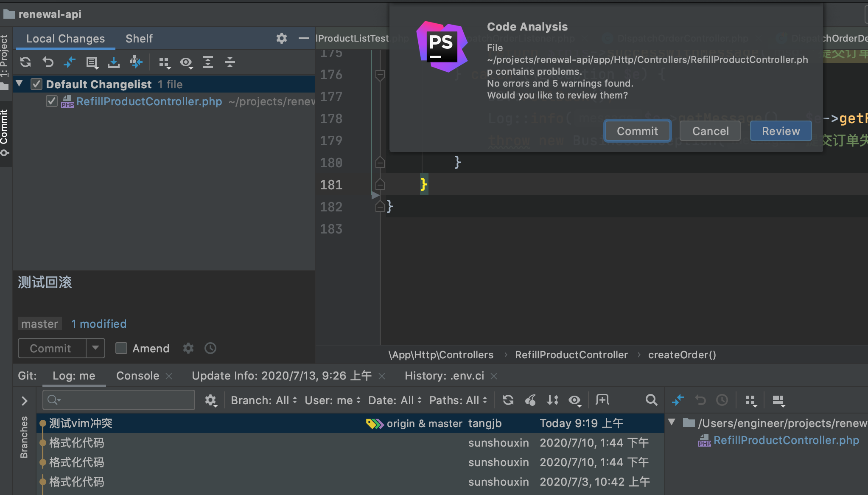This screenshot has width=868, height=495.
Task: Click the magnifier find icon in Git log
Action: 651,400
